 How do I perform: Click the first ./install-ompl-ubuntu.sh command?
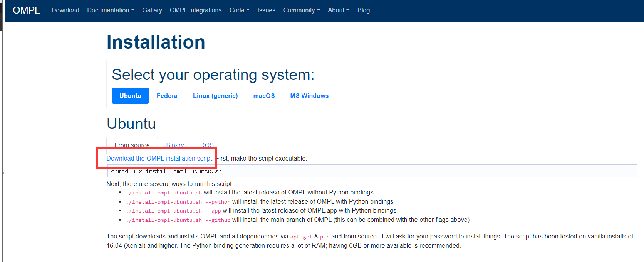pyautogui.click(x=164, y=193)
